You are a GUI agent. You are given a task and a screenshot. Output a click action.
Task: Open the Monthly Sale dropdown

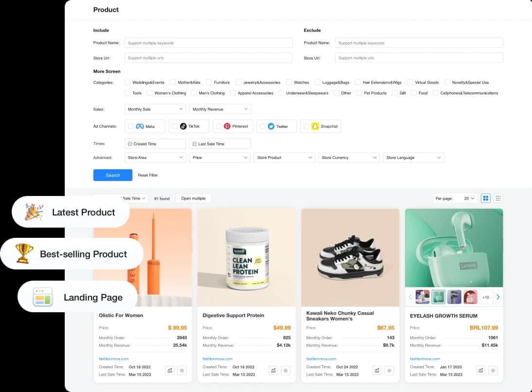pyautogui.click(x=155, y=109)
